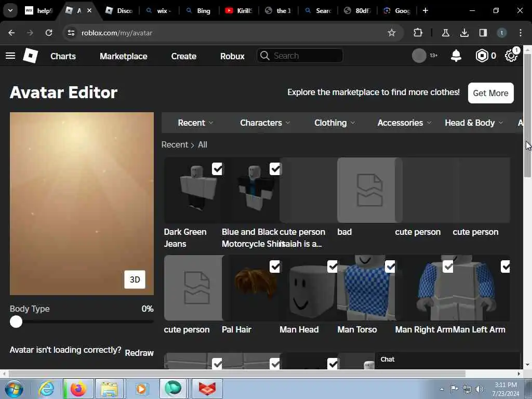The height and width of the screenshot is (399, 532).
Task: Switch to the wix search tab
Action: 159,10
